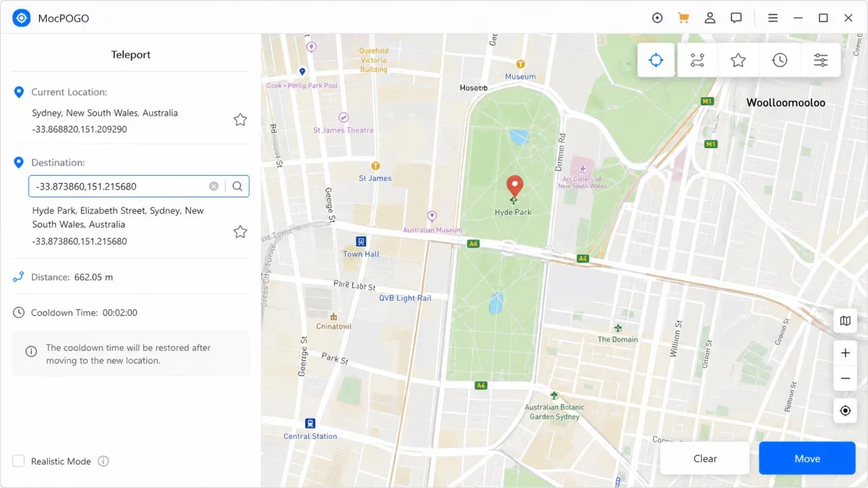The height and width of the screenshot is (488, 868).
Task: Click The Domain park marker
Action: click(618, 328)
